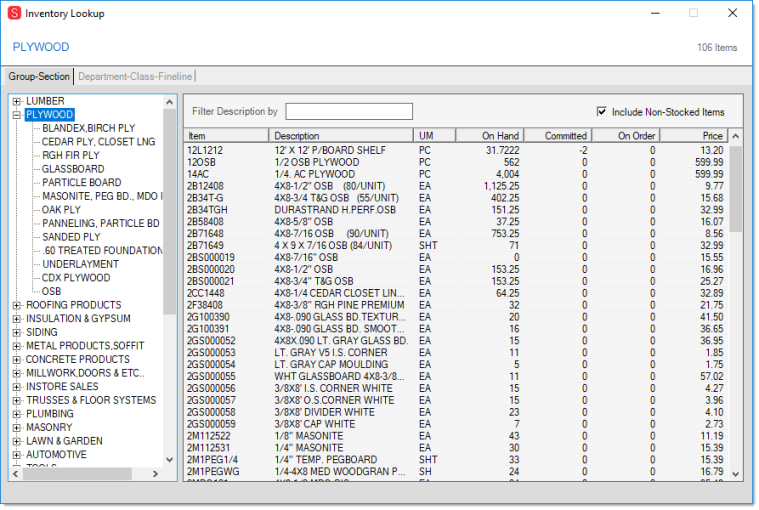The width and height of the screenshot is (759, 510).
Task: Select MASONITE, PEG BD., MDO section
Action: point(102,196)
